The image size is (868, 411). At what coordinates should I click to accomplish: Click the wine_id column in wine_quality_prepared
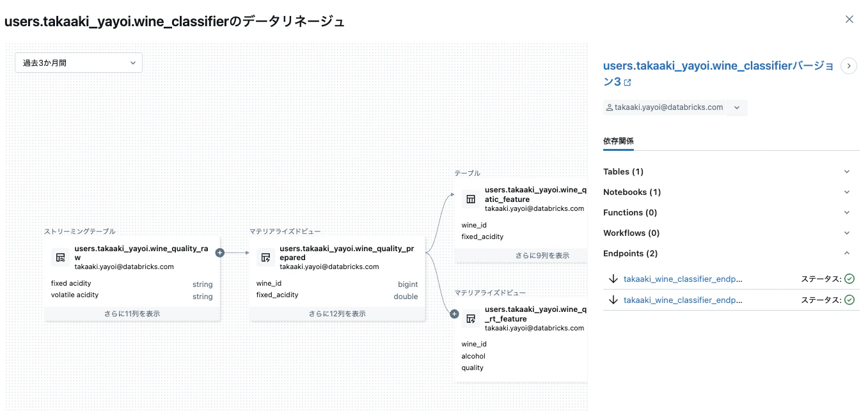[269, 283]
